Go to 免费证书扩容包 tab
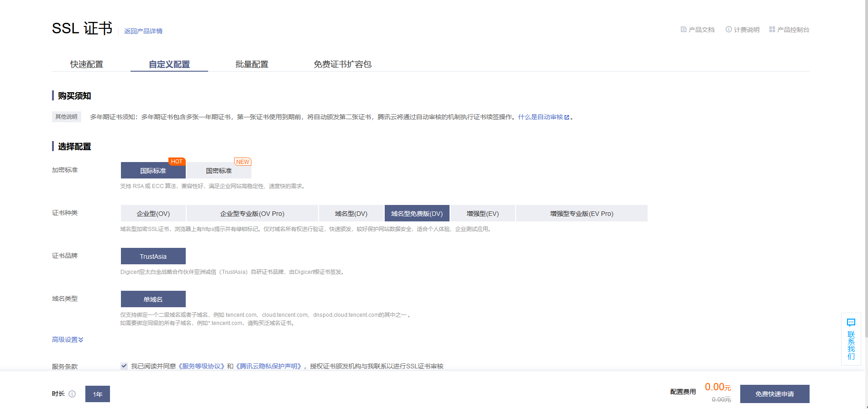 343,64
